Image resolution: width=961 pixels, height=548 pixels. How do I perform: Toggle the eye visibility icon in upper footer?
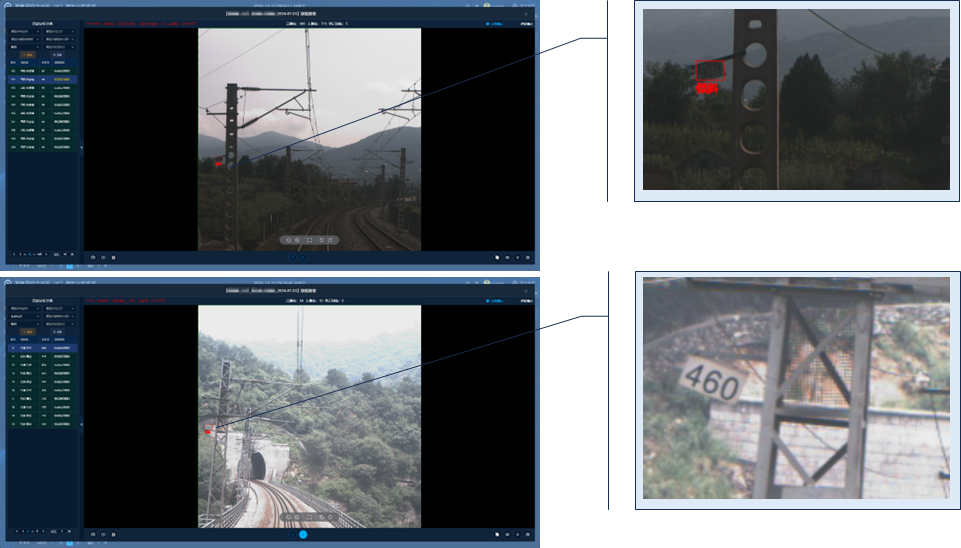(x=507, y=257)
